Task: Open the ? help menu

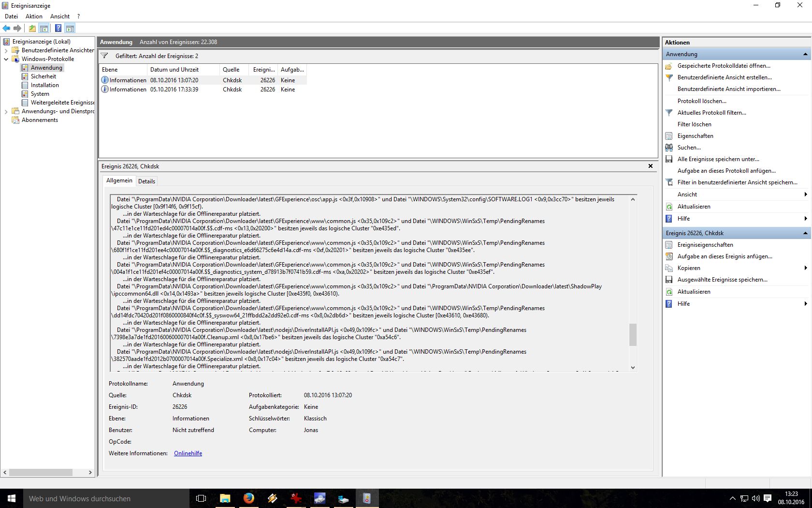Action: (x=78, y=16)
